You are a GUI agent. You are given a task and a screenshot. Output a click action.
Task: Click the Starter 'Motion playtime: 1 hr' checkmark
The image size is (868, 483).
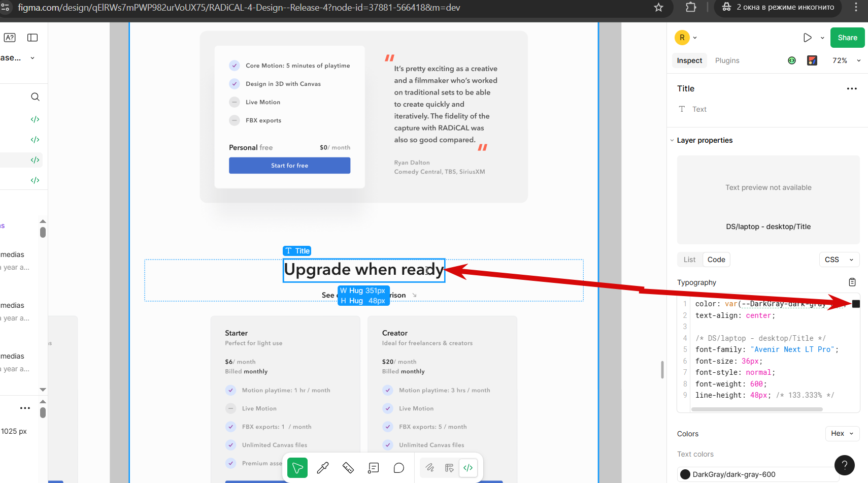coord(230,390)
